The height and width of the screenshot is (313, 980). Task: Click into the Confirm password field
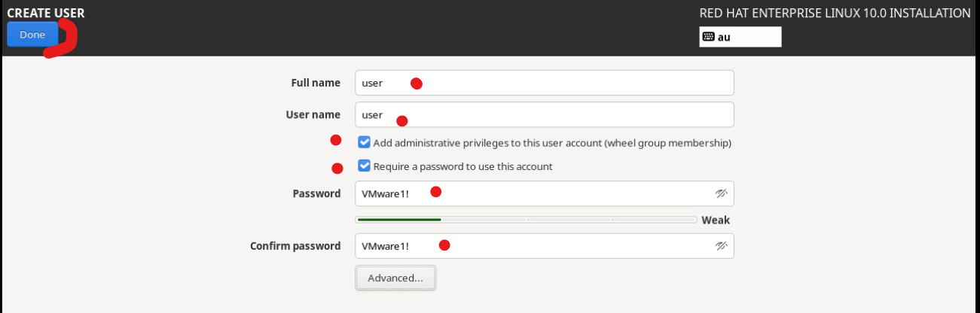point(545,246)
